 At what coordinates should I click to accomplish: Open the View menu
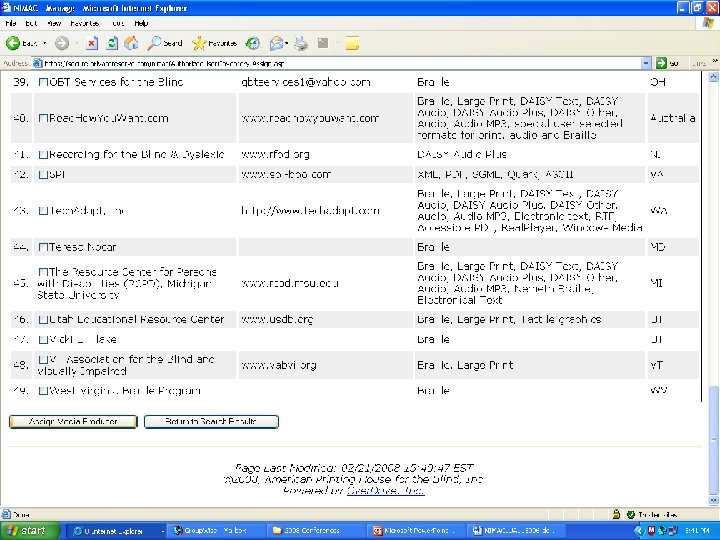pyautogui.click(x=54, y=23)
